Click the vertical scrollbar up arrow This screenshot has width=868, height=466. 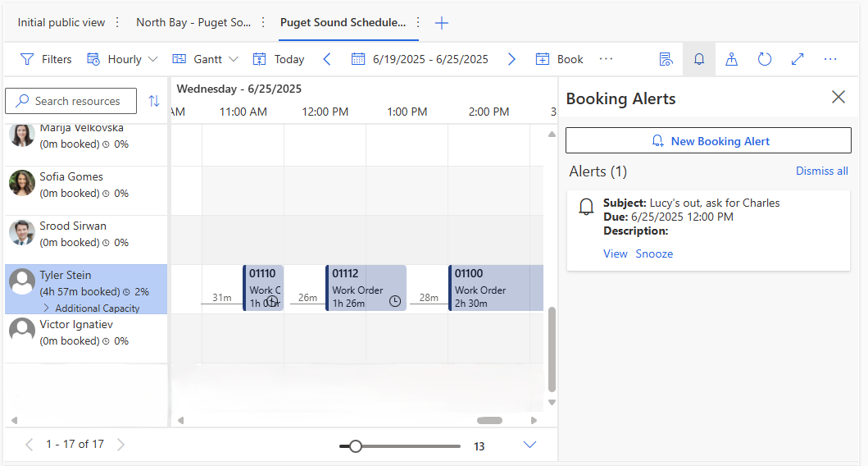[x=552, y=134]
